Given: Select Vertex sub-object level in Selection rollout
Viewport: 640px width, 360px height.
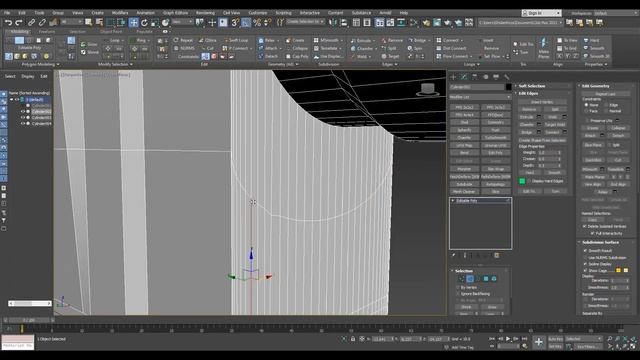Looking at the screenshot, I should point(462,279).
